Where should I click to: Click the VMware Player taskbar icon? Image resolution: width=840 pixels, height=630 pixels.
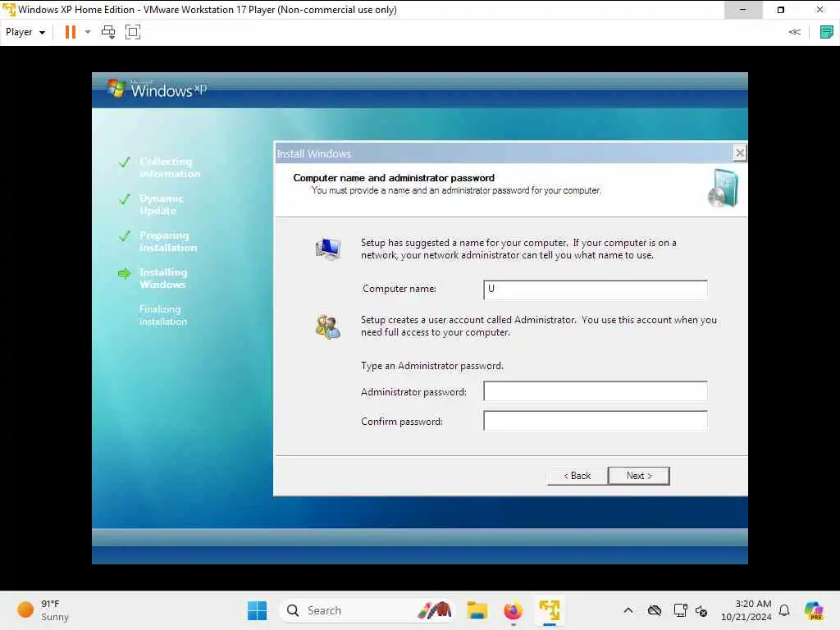(550, 610)
